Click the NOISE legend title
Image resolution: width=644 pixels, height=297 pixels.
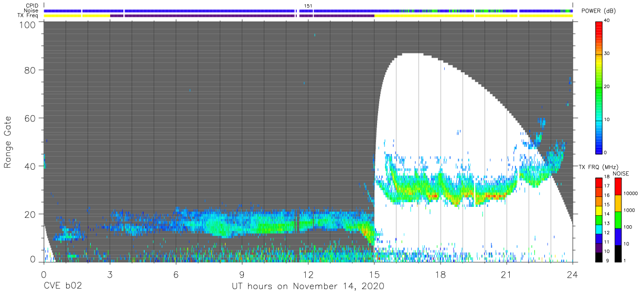coord(620,173)
